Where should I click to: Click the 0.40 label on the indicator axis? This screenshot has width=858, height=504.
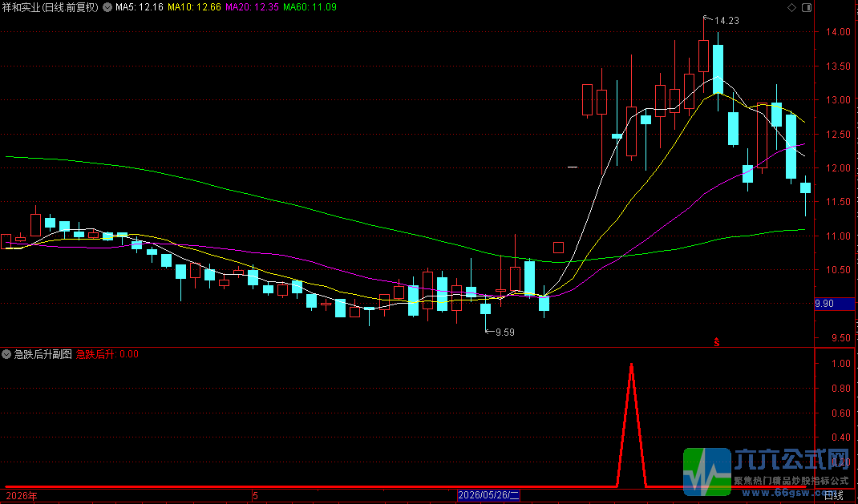841,437
